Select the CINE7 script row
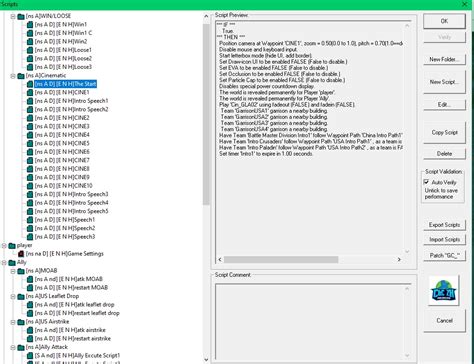Viewport: 474px width, 364px height. [62, 160]
